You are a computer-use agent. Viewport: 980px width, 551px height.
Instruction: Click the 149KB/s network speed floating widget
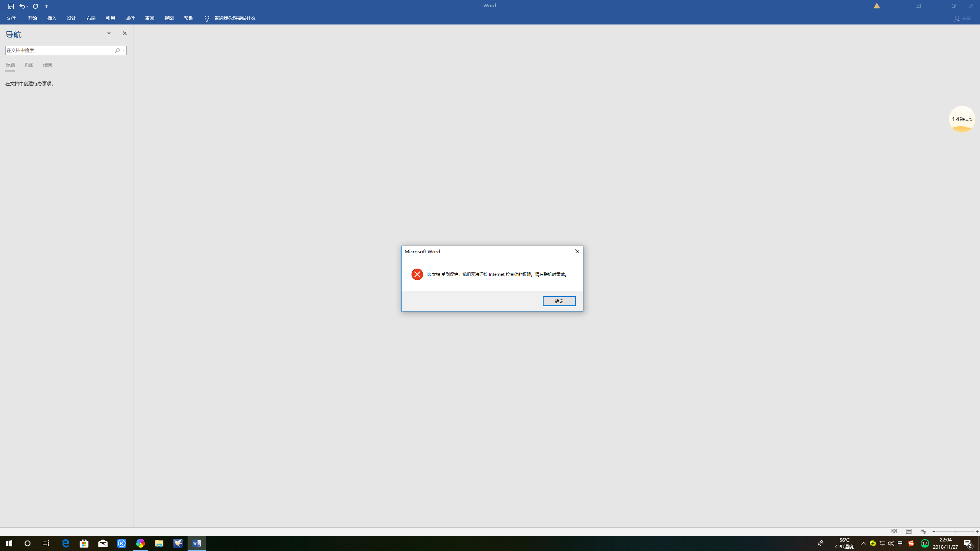(x=962, y=119)
